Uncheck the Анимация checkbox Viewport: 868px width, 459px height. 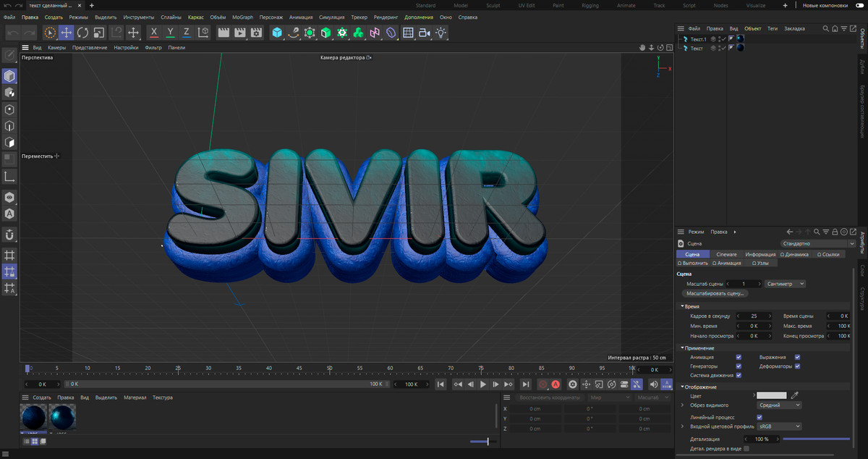[x=739, y=357]
